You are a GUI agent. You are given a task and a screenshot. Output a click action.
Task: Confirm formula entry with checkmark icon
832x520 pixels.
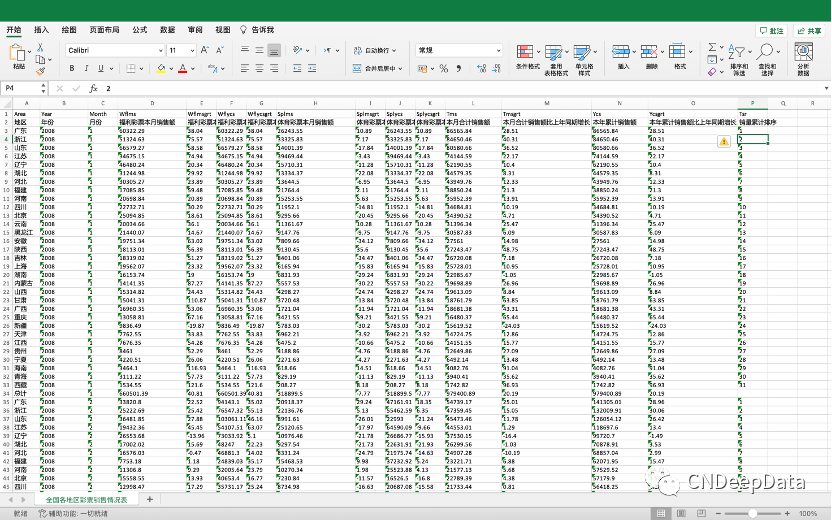click(76, 89)
